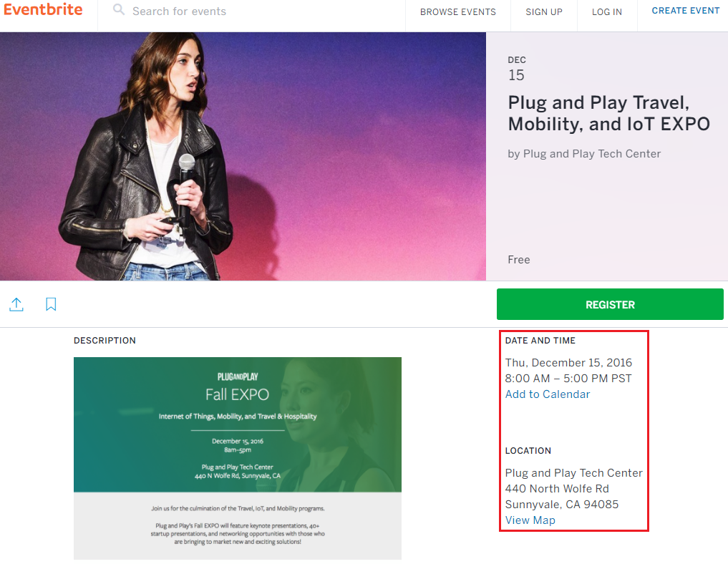Image resolution: width=728 pixels, height=564 pixels.
Task: Click the Eventbrite logo
Action: [43, 11]
